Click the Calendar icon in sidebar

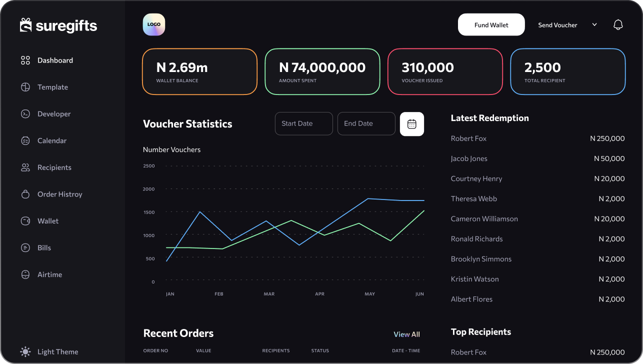[x=25, y=140]
